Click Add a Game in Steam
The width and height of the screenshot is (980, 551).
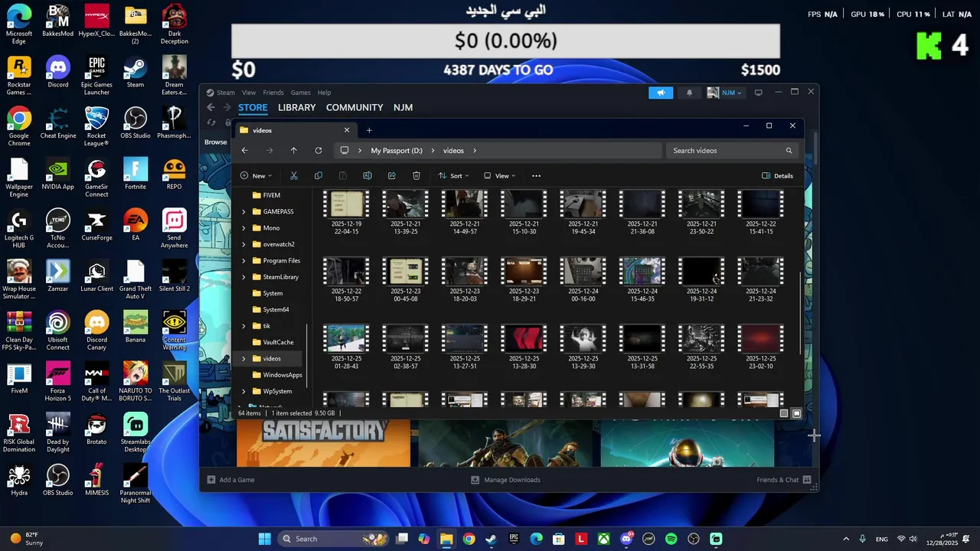pyautogui.click(x=230, y=480)
